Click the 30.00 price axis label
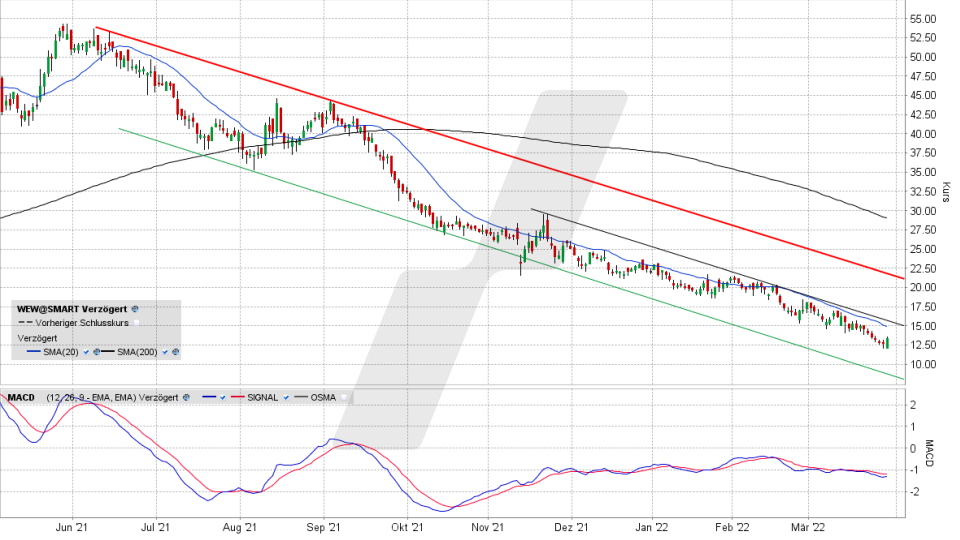The image size is (960, 540). click(923, 211)
